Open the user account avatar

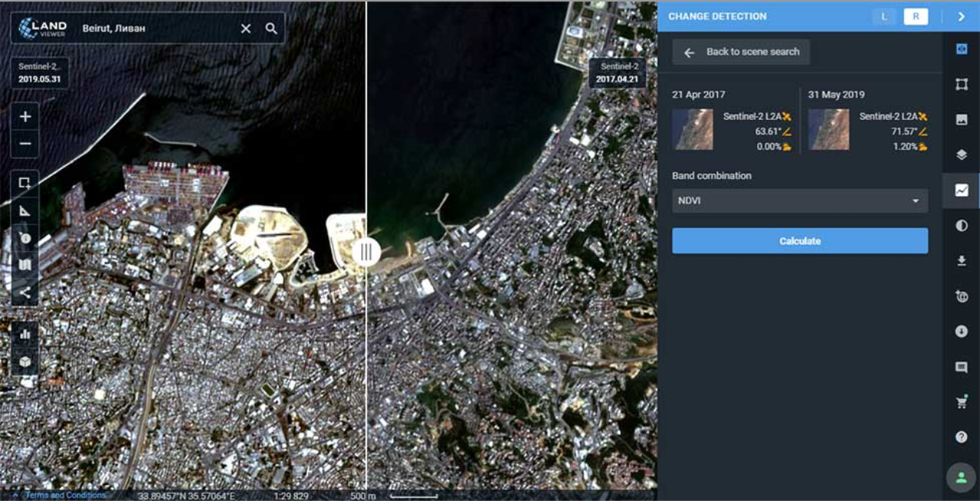point(961,478)
